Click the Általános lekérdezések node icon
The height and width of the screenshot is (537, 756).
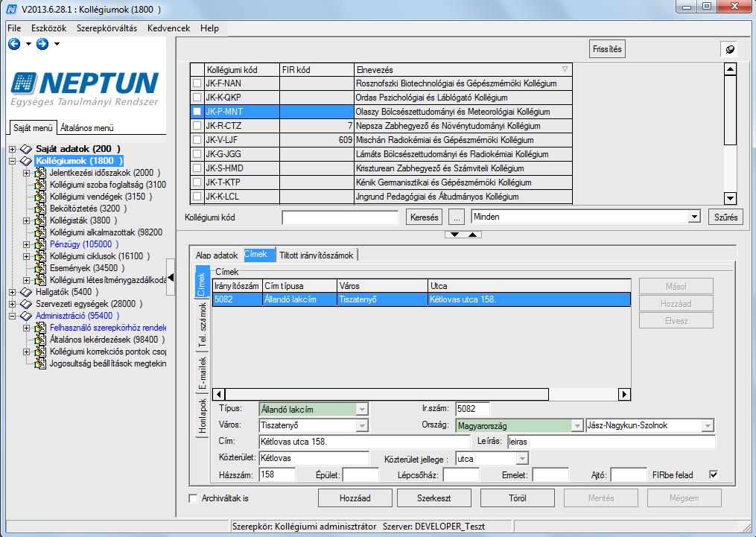40,340
